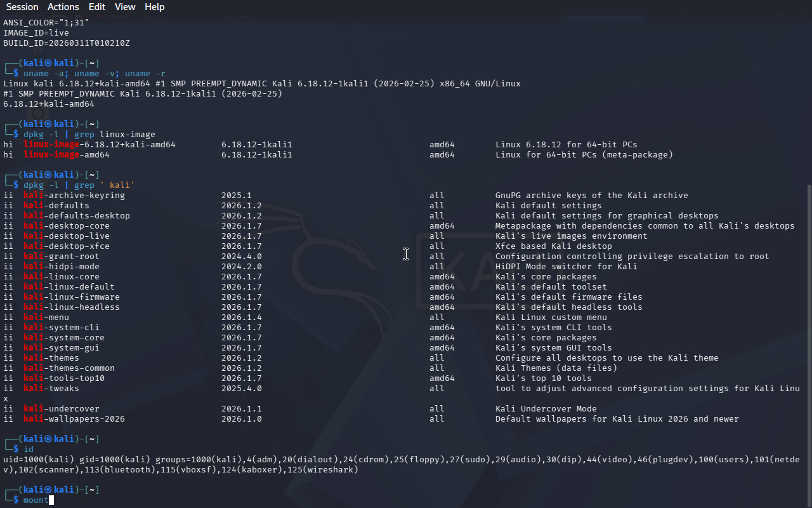Viewport: 812px width, 508px height.
Task: Click the empty scrollbar track above the thumb
Action: click(x=808, y=95)
